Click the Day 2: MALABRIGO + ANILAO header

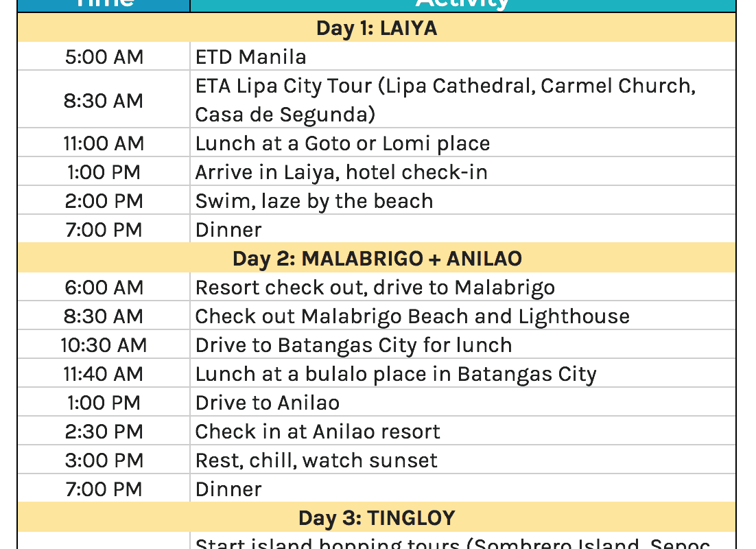[377, 259]
